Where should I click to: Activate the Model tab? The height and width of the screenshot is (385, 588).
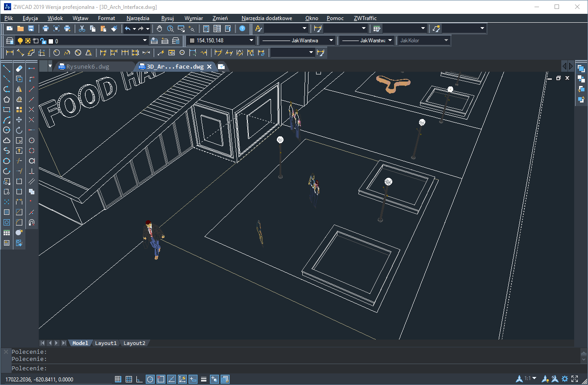80,343
